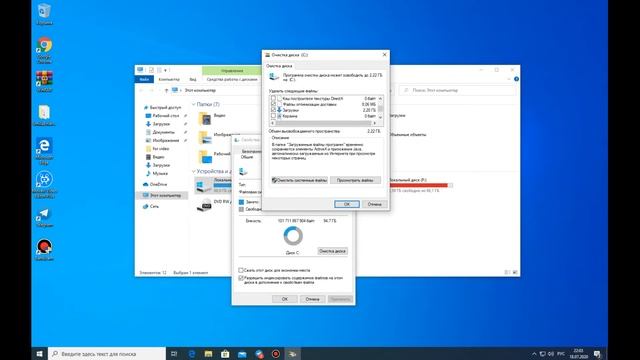Collapse the Устройства и диски group
Viewport: 640px width, 360px height.
pyautogui.click(x=194, y=171)
